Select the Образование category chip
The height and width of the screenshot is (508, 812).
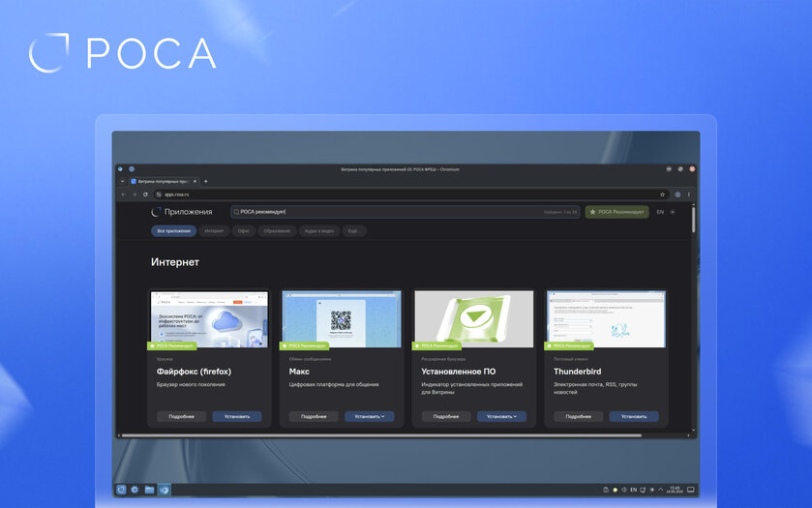[x=277, y=231]
